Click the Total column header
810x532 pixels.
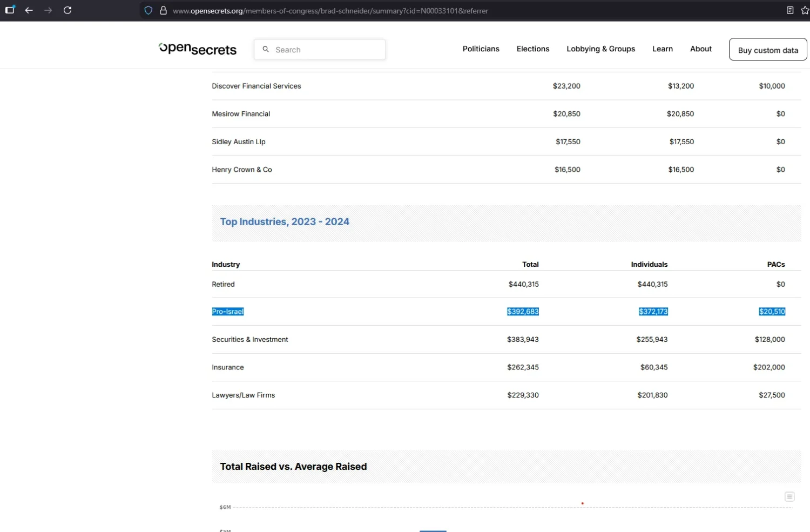point(530,264)
